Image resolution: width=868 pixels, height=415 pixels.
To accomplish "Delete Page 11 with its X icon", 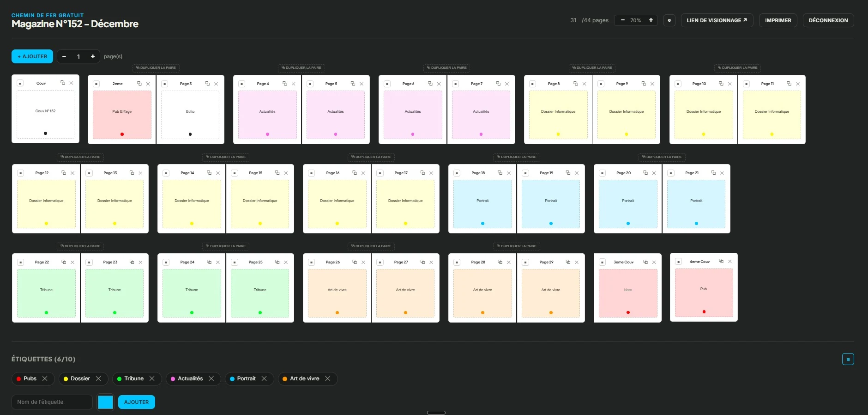I will (x=798, y=84).
